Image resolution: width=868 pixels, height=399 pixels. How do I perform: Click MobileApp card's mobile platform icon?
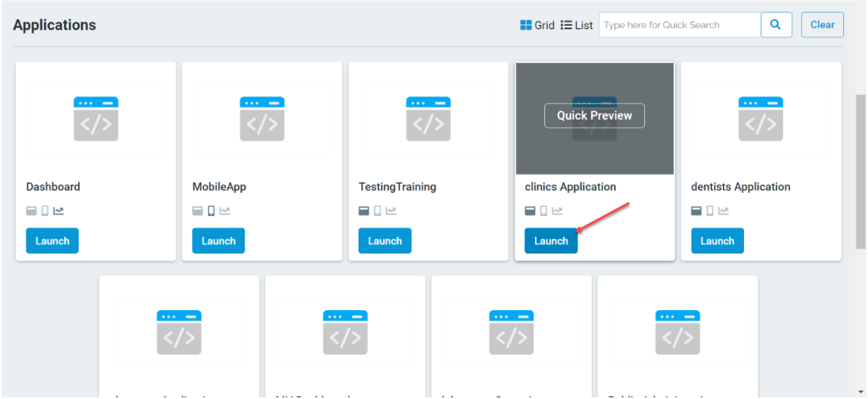pos(211,210)
